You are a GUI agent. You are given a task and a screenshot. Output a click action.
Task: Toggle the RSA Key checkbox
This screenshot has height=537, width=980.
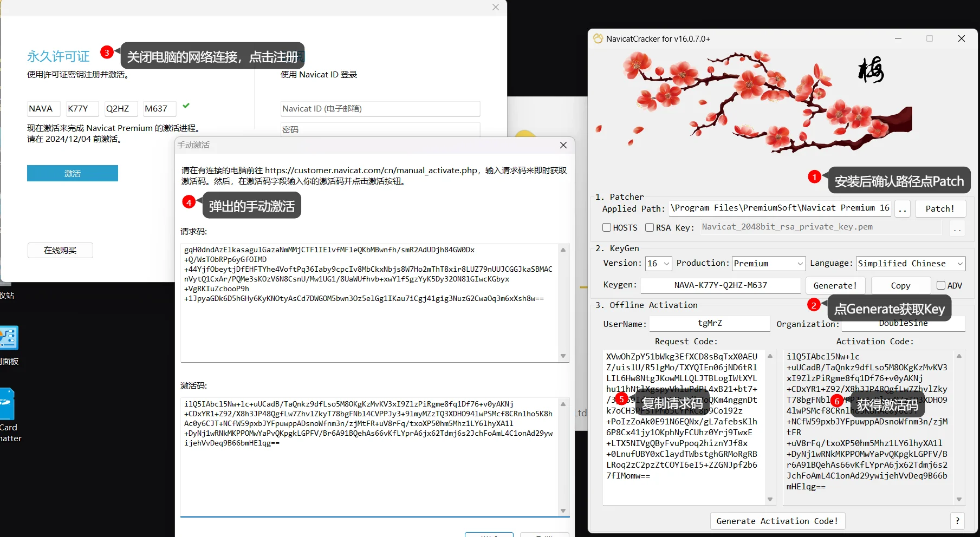[650, 227]
